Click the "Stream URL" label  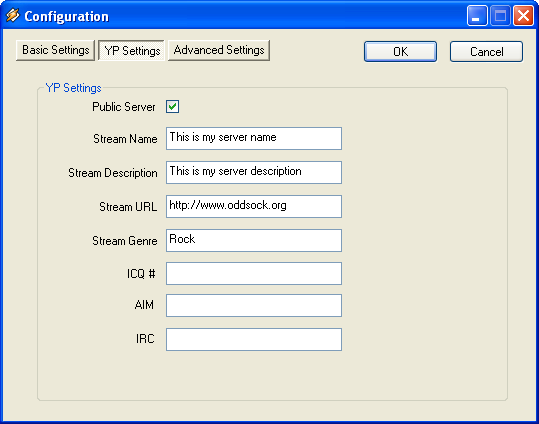[x=128, y=207]
